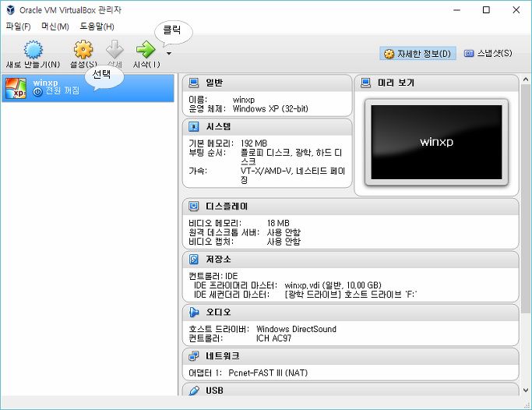Click the 'winxp.vdi' primary master entry
Image resolution: width=532 pixels, height=410 pixels.
(333, 285)
